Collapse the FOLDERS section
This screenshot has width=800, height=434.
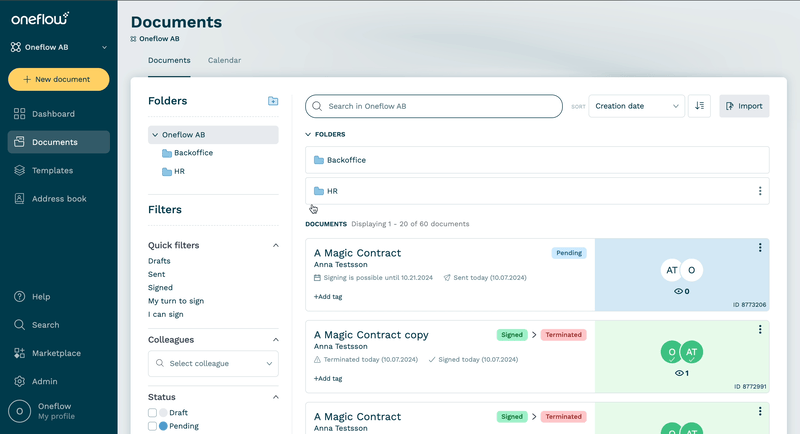(x=308, y=135)
